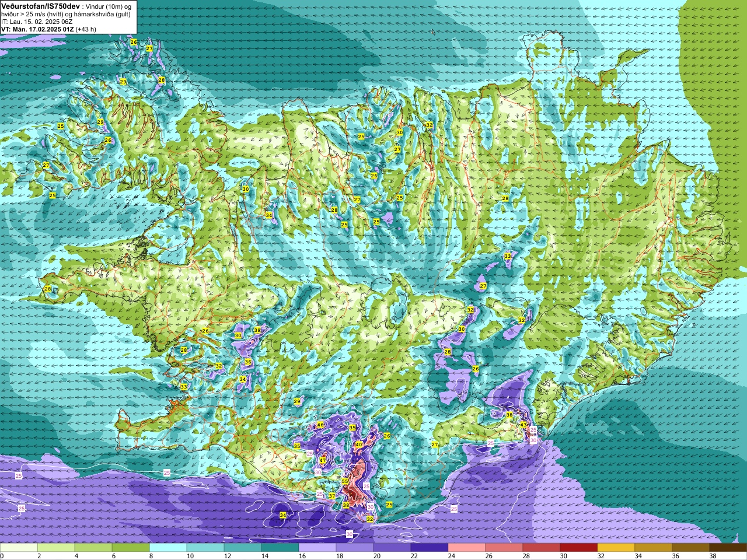Select the 2–4 m/s light green legend swatch
Screen dimensions: 747x560
tap(56, 548)
